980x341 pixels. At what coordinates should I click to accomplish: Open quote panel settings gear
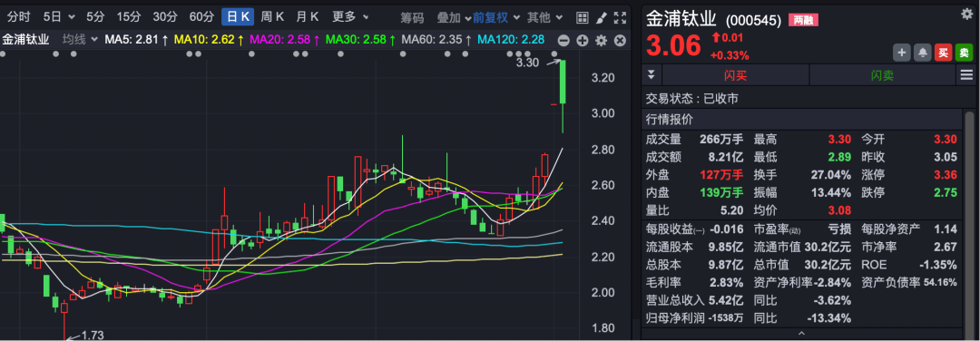967,15
